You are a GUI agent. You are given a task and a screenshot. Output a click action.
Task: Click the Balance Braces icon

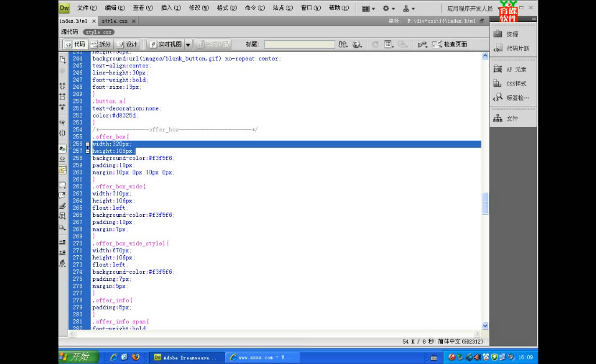coord(62,133)
